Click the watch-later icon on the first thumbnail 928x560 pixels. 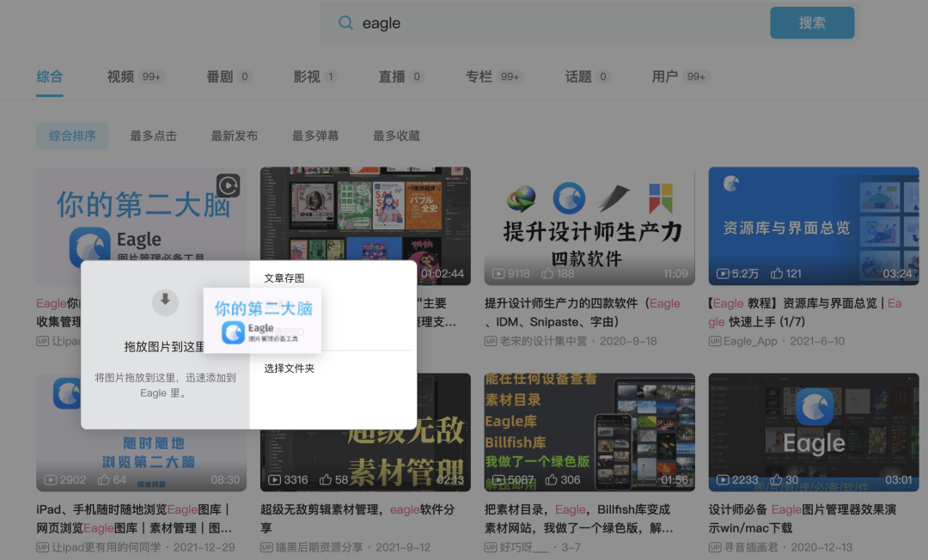(x=229, y=183)
